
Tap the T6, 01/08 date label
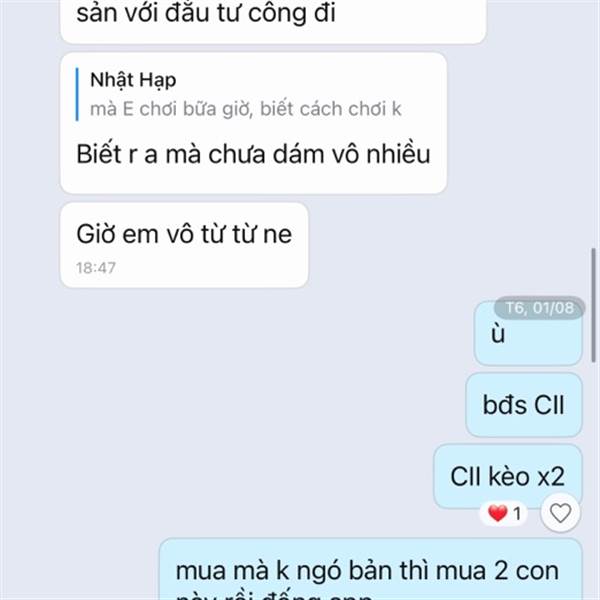coord(539,308)
